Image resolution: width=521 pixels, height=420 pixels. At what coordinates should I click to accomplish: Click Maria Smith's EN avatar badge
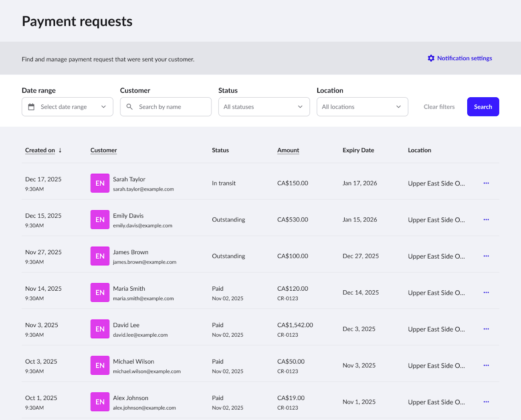coord(100,292)
